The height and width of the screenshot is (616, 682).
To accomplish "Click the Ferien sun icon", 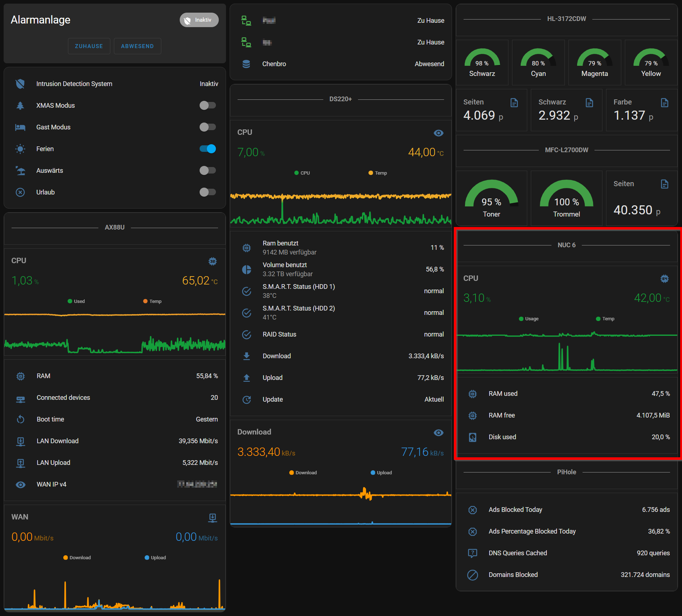I will [20, 149].
